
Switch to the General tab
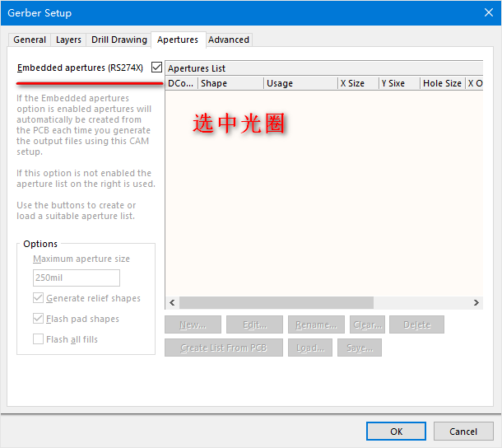coord(30,40)
